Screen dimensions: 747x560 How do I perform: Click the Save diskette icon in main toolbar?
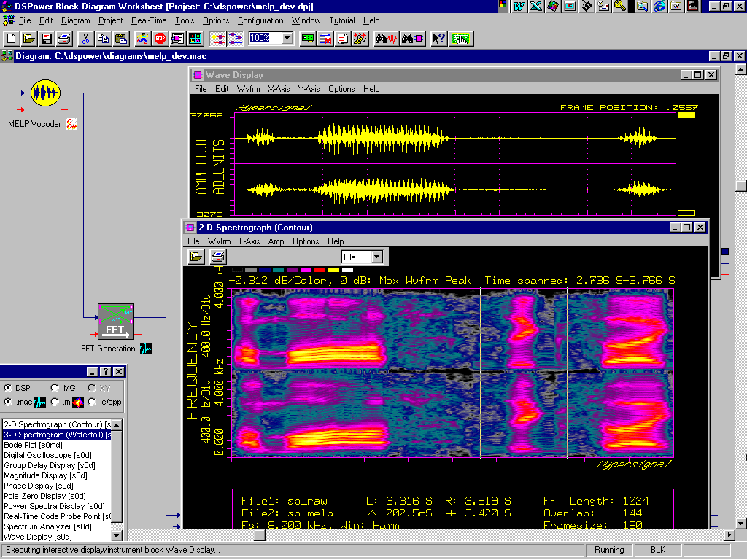click(47, 39)
